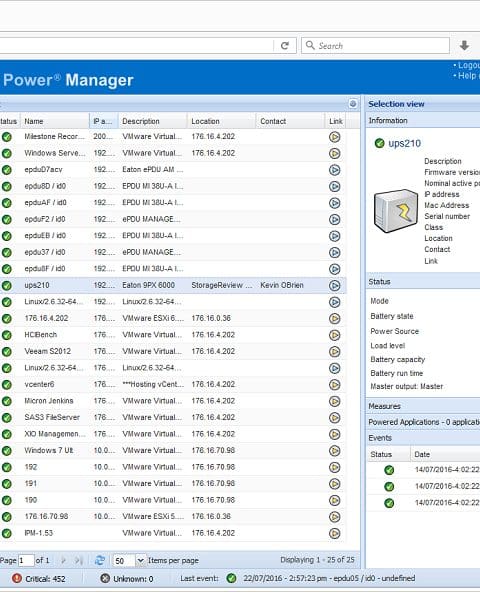
Task: Select the row named 192
Action: pos(31,467)
